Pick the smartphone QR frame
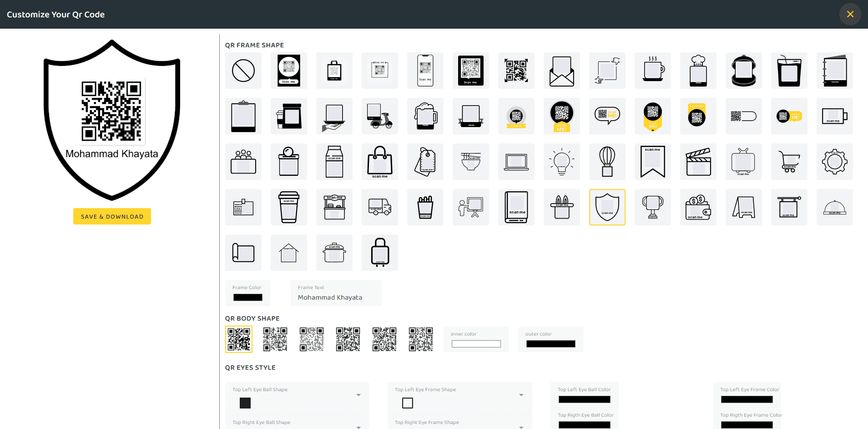The height and width of the screenshot is (429, 868). pyautogui.click(x=425, y=71)
